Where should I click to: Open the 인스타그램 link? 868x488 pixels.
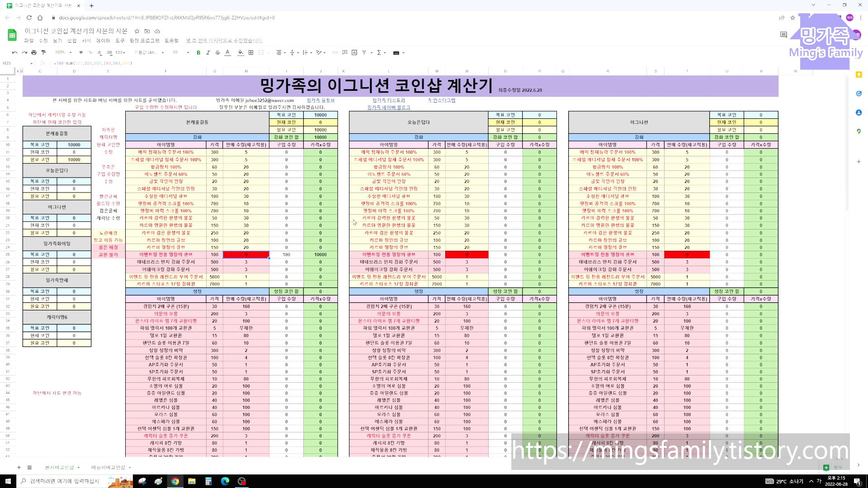442,100
